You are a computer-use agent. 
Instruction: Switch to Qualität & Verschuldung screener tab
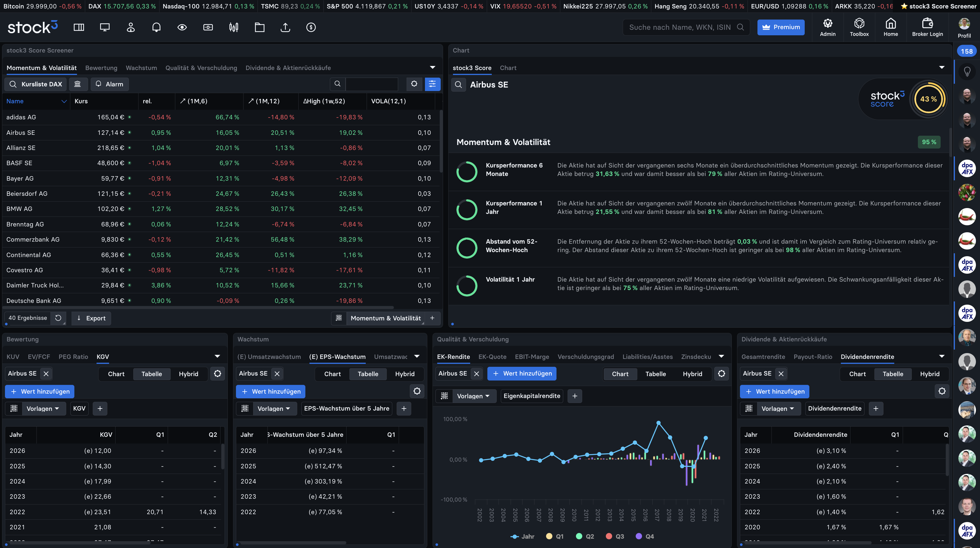pos(201,68)
